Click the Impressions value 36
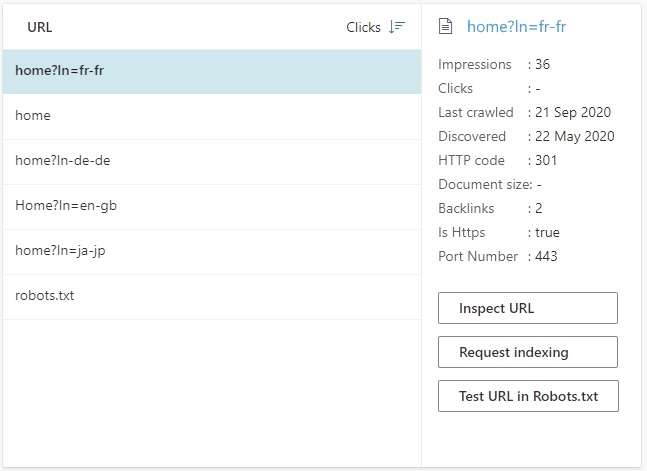 click(x=542, y=64)
